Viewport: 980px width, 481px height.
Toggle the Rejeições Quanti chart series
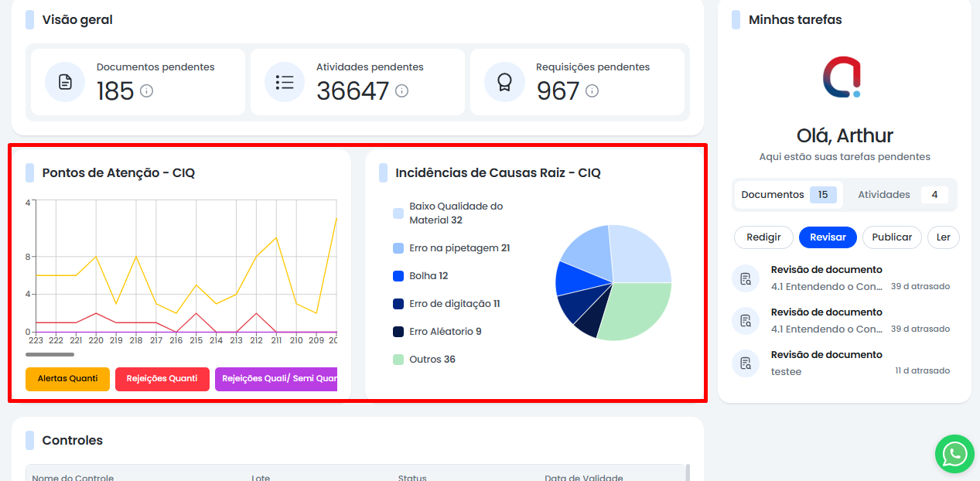[x=162, y=379]
